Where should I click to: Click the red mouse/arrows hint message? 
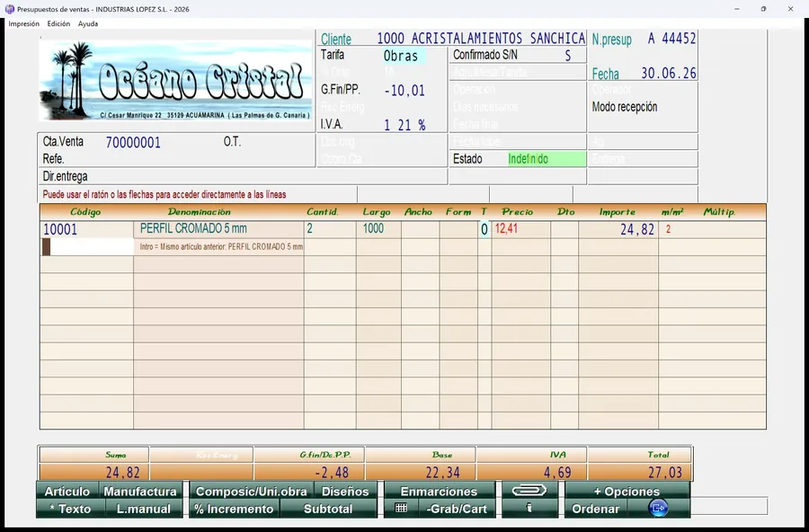click(164, 194)
